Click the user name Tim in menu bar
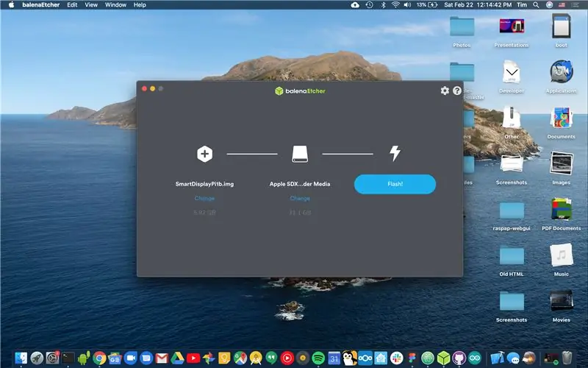 [522, 5]
